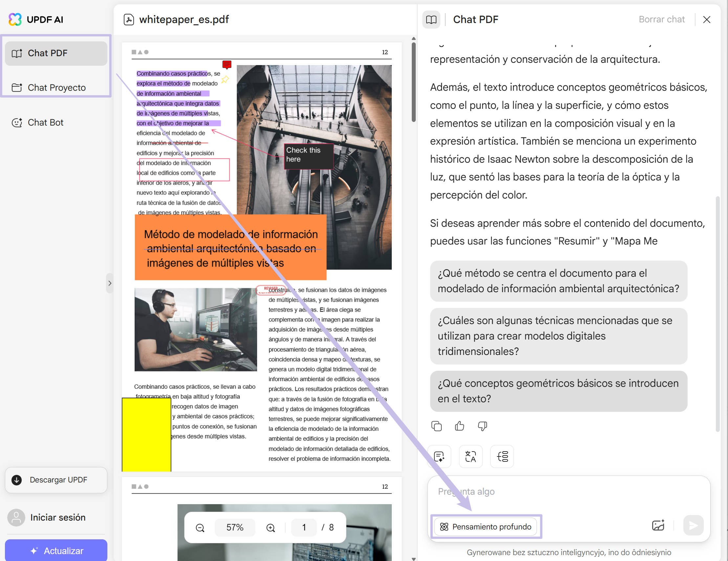Click the download arrow icon in Descargar UPDF
Image resolution: width=728 pixels, height=561 pixels.
(17, 480)
